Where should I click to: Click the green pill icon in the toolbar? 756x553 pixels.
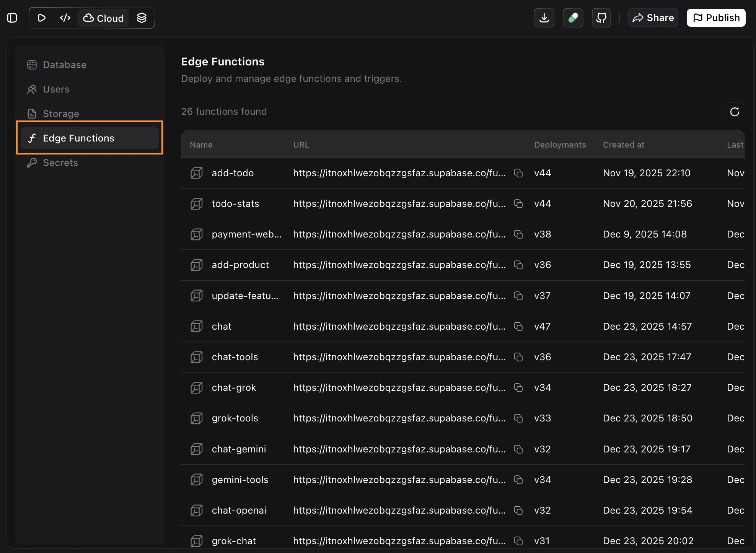pyautogui.click(x=573, y=18)
